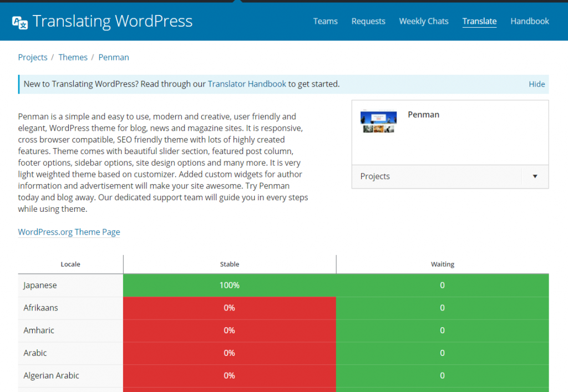Click Amharic 0% stable cell

pos(229,330)
